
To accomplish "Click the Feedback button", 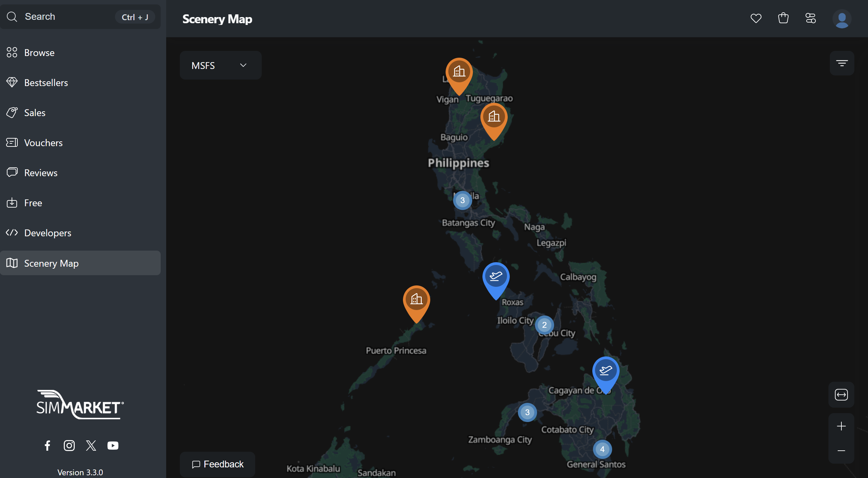I will tap(217, 464).
